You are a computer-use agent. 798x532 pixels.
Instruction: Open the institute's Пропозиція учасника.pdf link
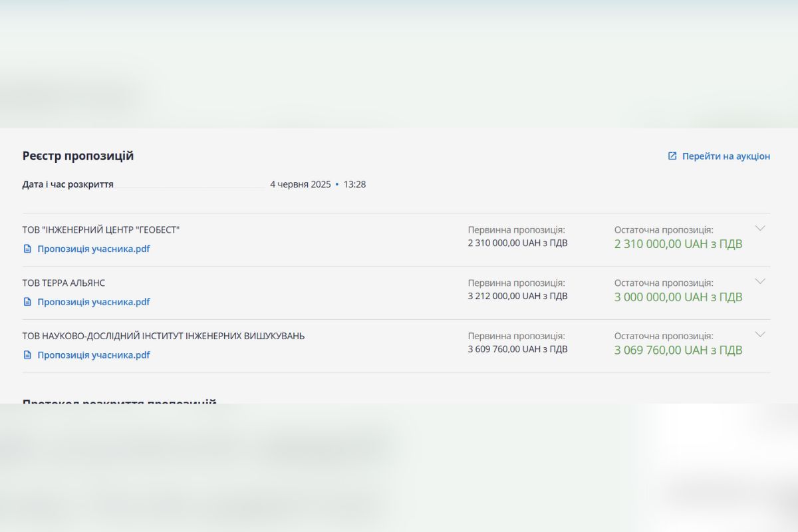coord(93,355)
